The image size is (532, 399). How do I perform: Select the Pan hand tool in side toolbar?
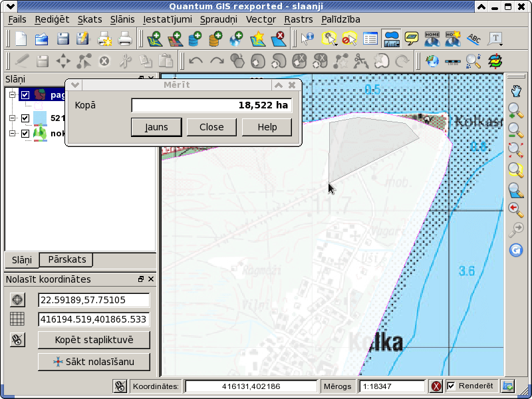tap(516, 91)
